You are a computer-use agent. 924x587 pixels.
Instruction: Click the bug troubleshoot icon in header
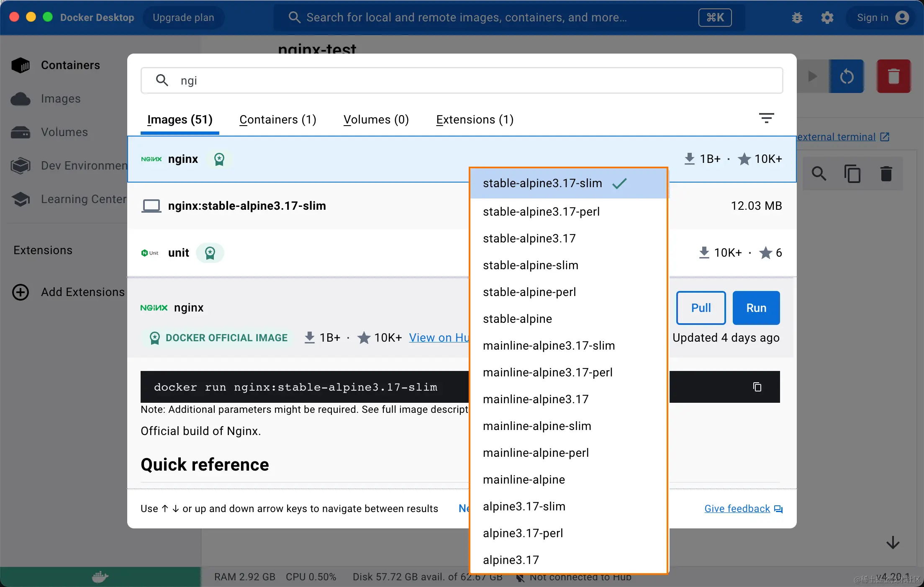(x=797, y=18)
